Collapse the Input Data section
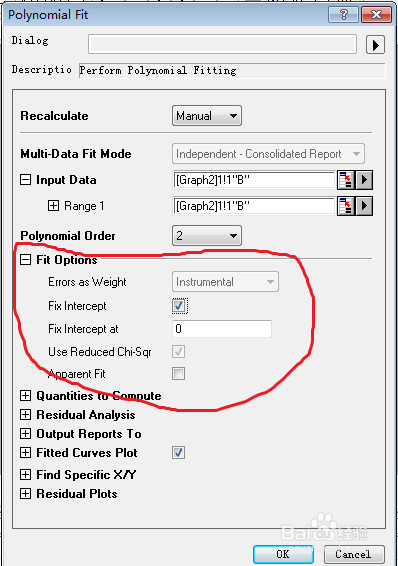This screenshot has height=566, width=398. (25, 180)
